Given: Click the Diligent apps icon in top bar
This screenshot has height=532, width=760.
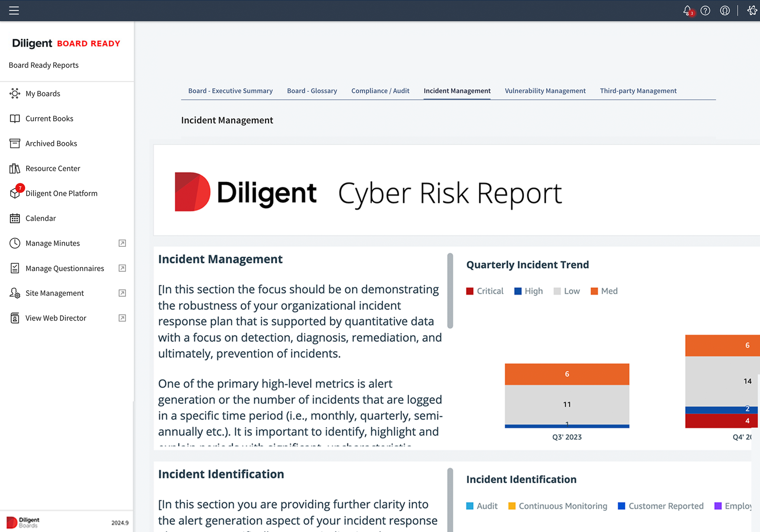Looking at the screenshot, I should point(752,11).
